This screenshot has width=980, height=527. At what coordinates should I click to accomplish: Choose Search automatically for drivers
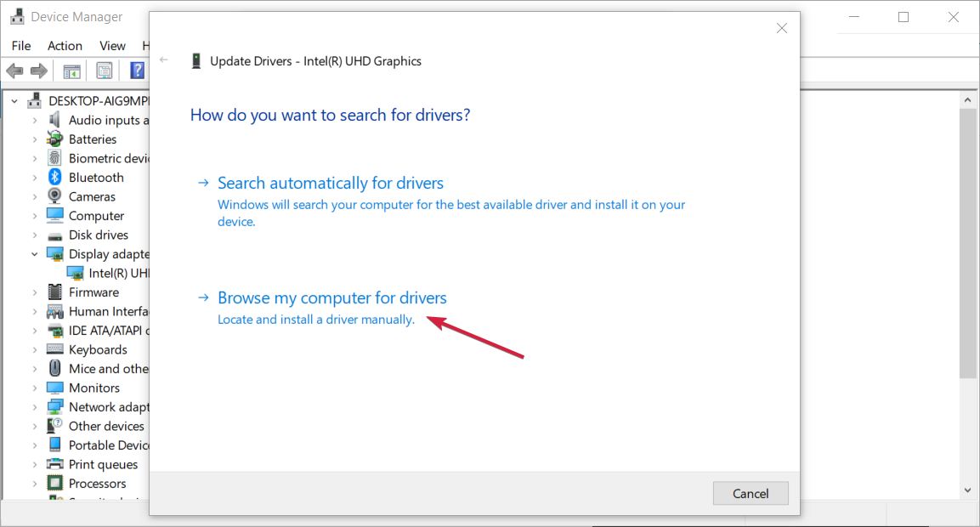pyautogui.click(x=330, y=183)
